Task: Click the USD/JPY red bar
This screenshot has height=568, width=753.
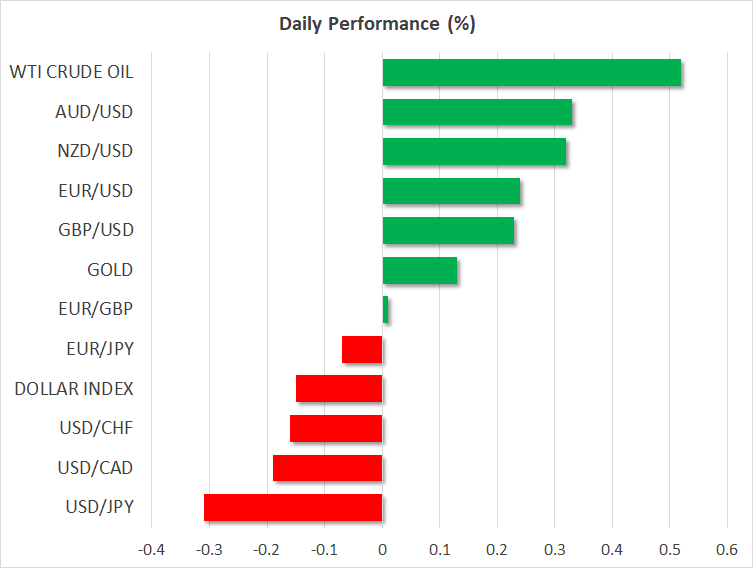Action: (x=293, y=507)
